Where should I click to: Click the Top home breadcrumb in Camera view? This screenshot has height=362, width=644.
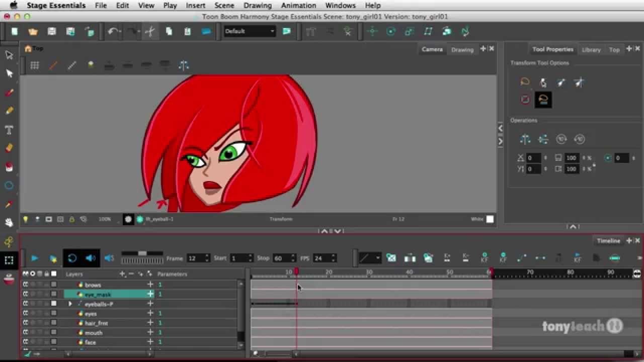(x=34, y=49)
